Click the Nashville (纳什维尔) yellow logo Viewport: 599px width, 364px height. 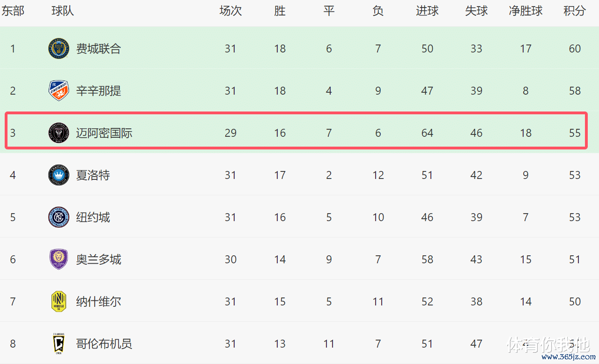(x=59, y=302)
